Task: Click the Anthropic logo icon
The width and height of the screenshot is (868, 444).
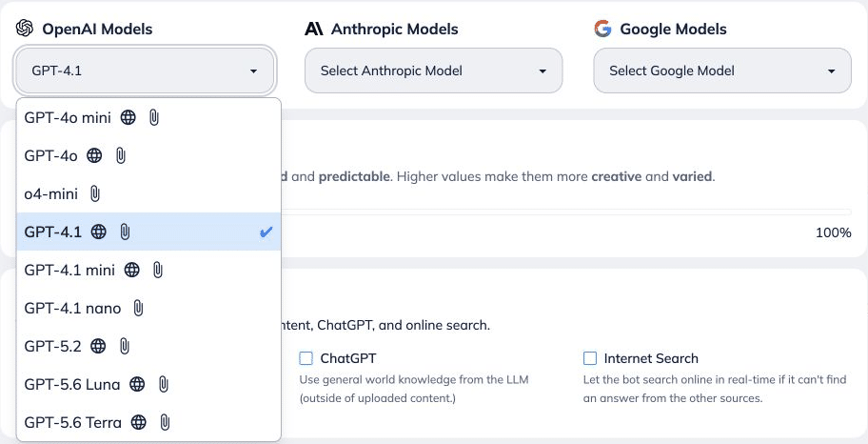Action: click(x=314, y=29)
